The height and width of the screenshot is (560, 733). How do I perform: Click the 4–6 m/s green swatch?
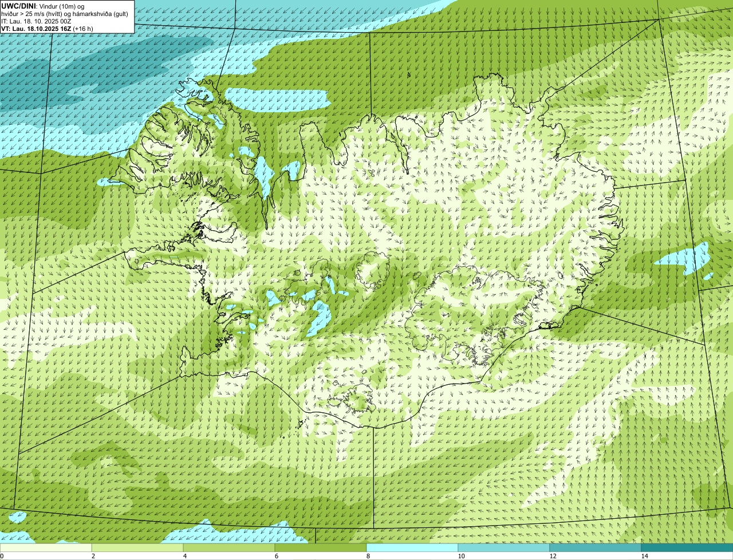[x=229, y=547]
